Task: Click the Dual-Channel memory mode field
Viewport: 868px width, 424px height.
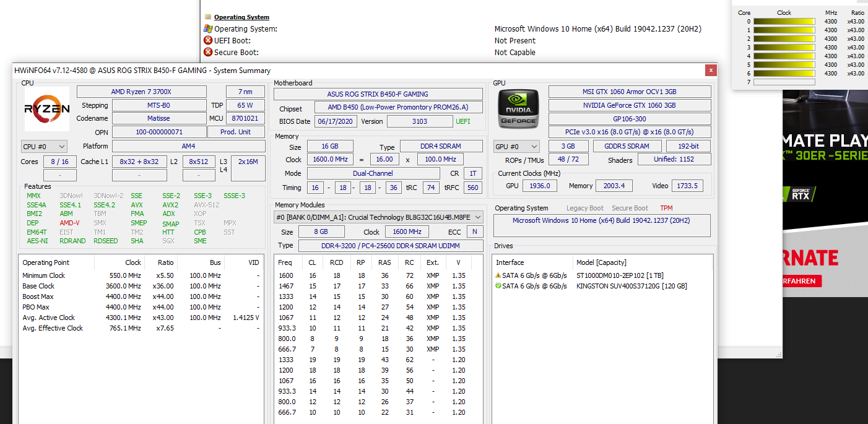Action: click(x=373, y=173)
